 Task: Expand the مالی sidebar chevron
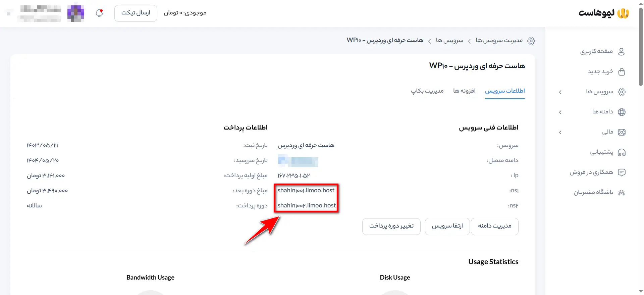click(x=560, y=132)
